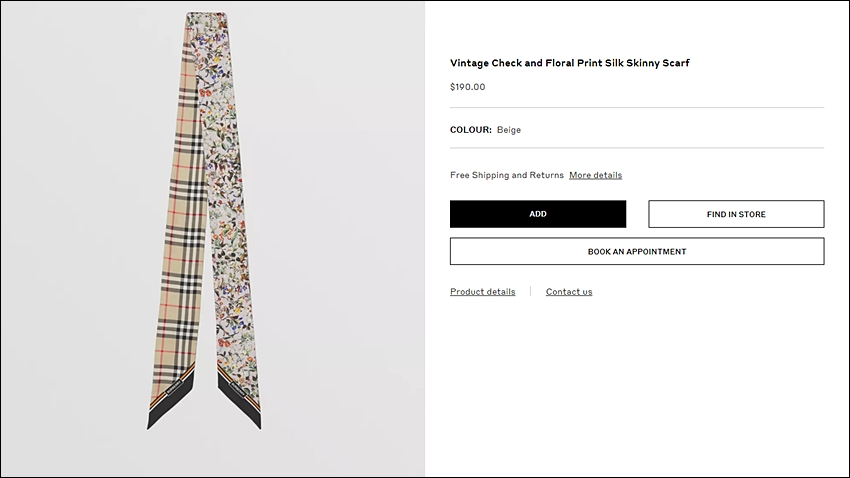Open the FIND IN STORE option
Viewport: 850px width, 478px height.
(x=736, y=214)
